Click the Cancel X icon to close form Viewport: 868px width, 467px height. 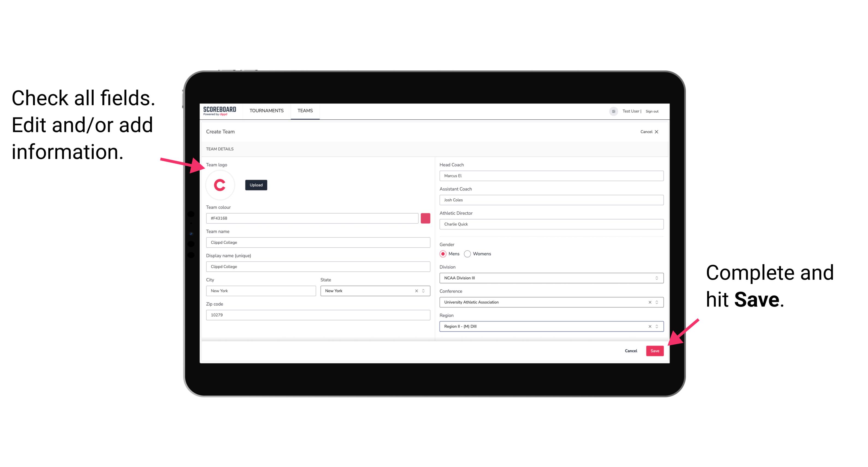(x=657, y=132)
